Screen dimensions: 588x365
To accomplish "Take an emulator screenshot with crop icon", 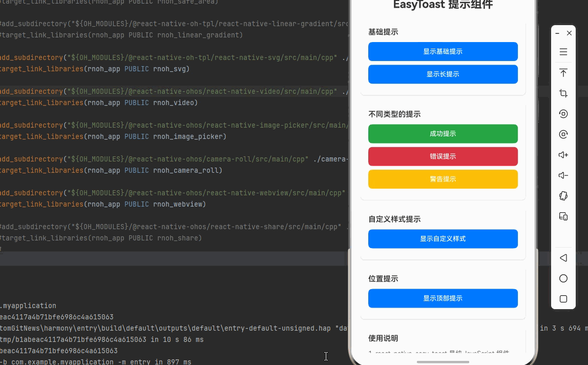I will coord(563,93).
